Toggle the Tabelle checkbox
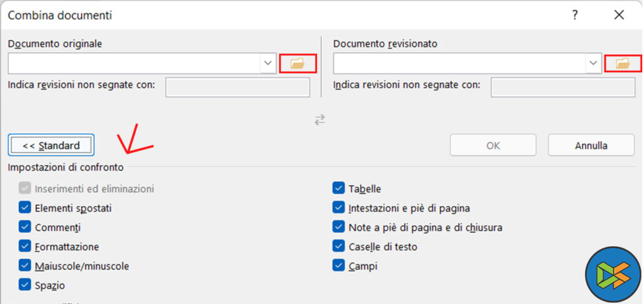Screen dimensions: 644x304 (x=338, y=188)
